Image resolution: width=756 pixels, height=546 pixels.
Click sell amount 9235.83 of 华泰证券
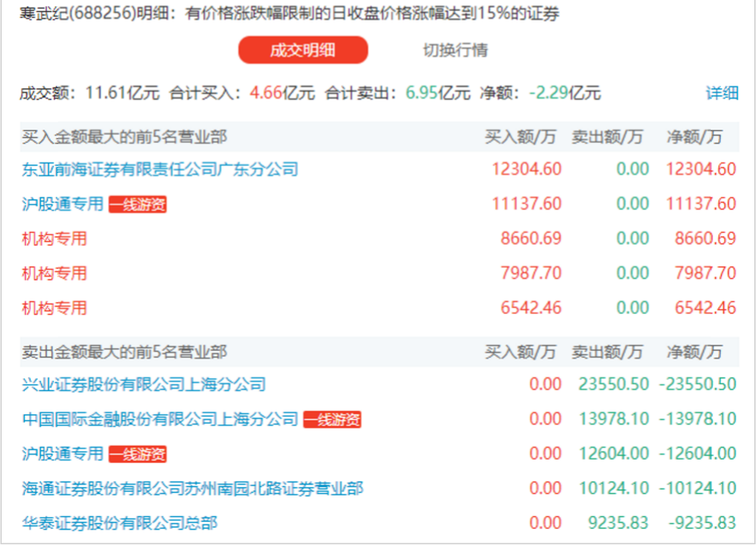(x=618, y=523)
